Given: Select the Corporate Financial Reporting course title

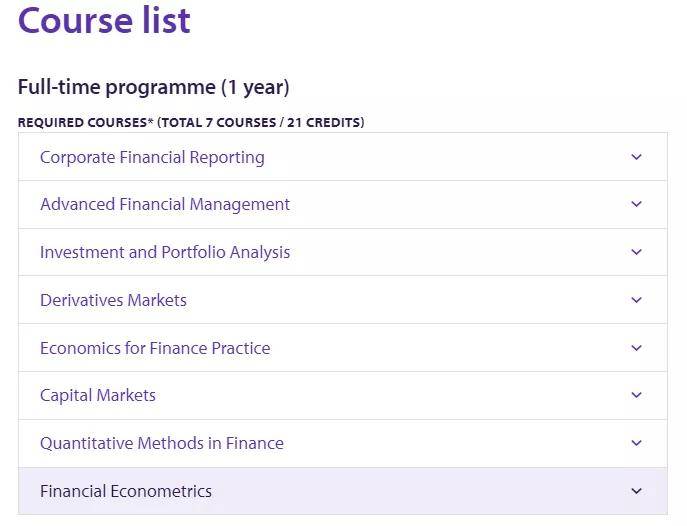Looking at the screenshot, I should [152, 157].
